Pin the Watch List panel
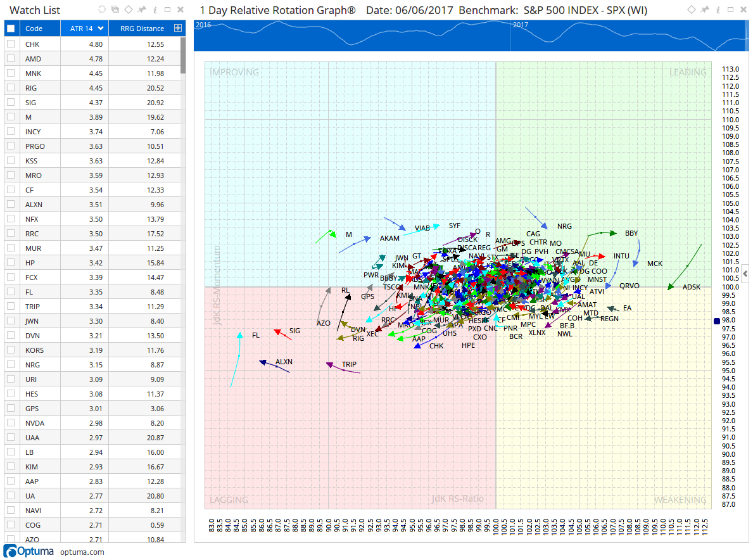Screen dimensions: 753x560 coord(141,10)
